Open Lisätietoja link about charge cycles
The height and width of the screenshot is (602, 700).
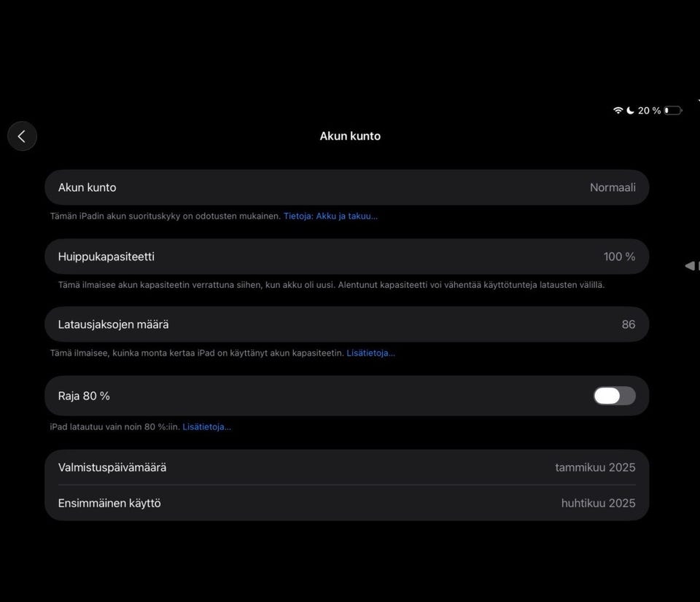(x=370, y=353)
